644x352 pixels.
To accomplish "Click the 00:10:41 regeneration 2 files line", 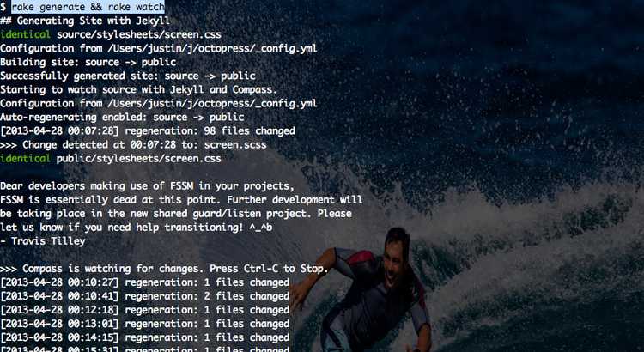I will [144, 296].
